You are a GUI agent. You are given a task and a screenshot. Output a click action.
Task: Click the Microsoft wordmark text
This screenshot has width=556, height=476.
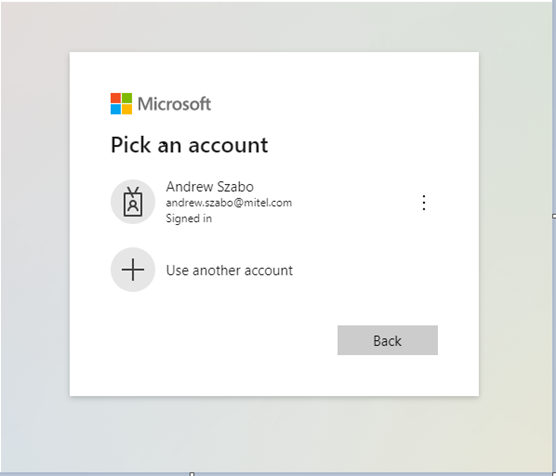tap(174, 104)
